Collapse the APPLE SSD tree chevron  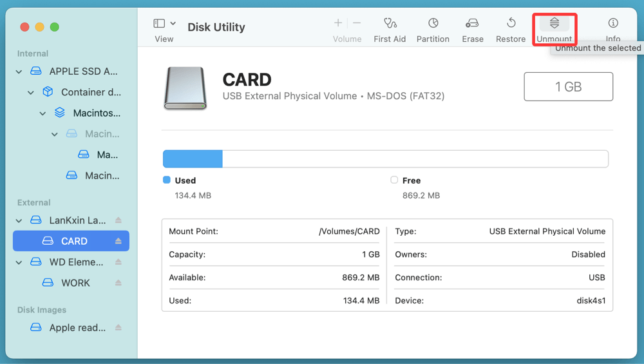(19, 72)
